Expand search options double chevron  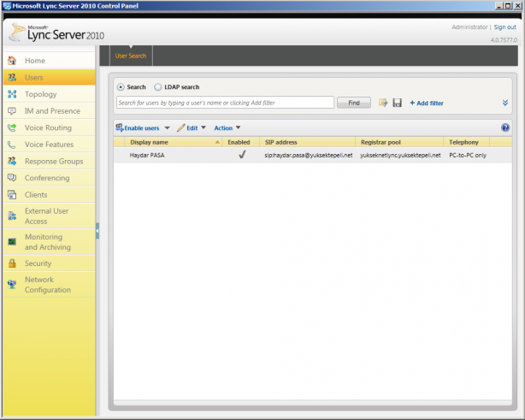[505, 103]
